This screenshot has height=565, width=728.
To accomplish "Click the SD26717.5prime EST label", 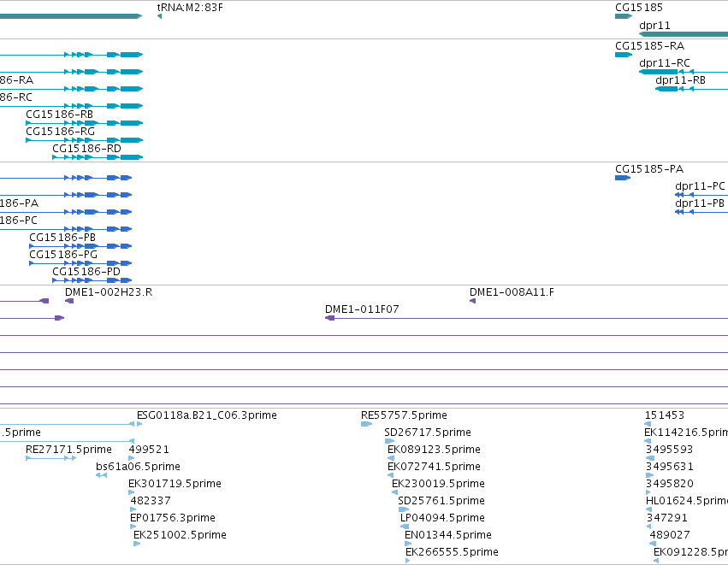I will [428, 433].
